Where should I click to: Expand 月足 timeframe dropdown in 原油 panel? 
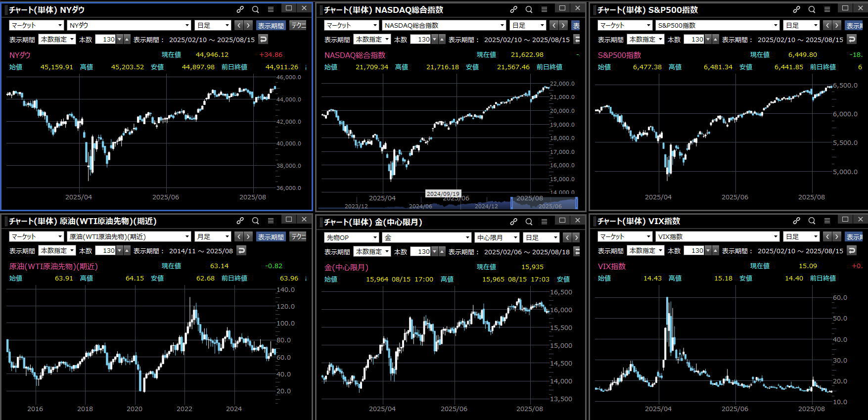213,236
